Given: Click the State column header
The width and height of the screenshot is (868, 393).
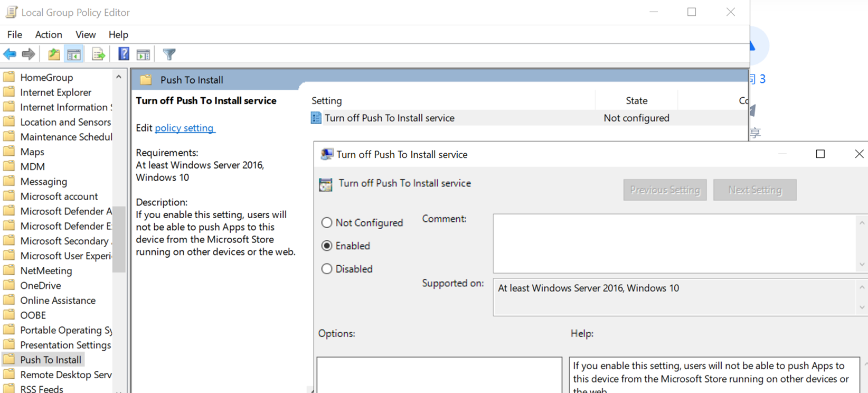Looking at the screenshot, I should (x=636, y=100).
